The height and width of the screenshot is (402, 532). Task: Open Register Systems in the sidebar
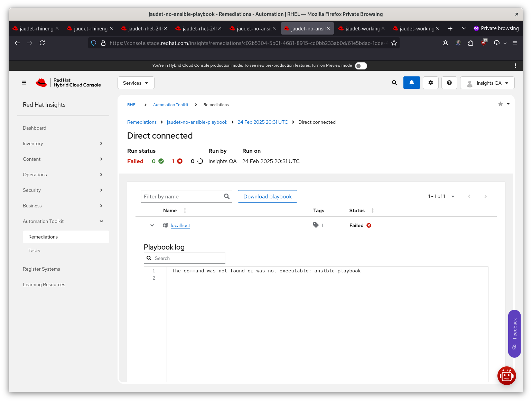(41, 269)
